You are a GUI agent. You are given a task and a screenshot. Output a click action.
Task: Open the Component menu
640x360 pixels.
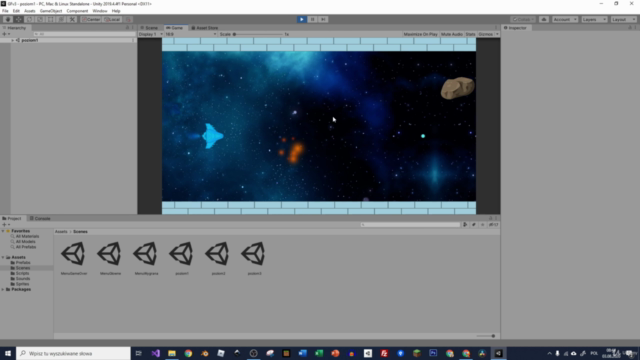click(77, 11)
